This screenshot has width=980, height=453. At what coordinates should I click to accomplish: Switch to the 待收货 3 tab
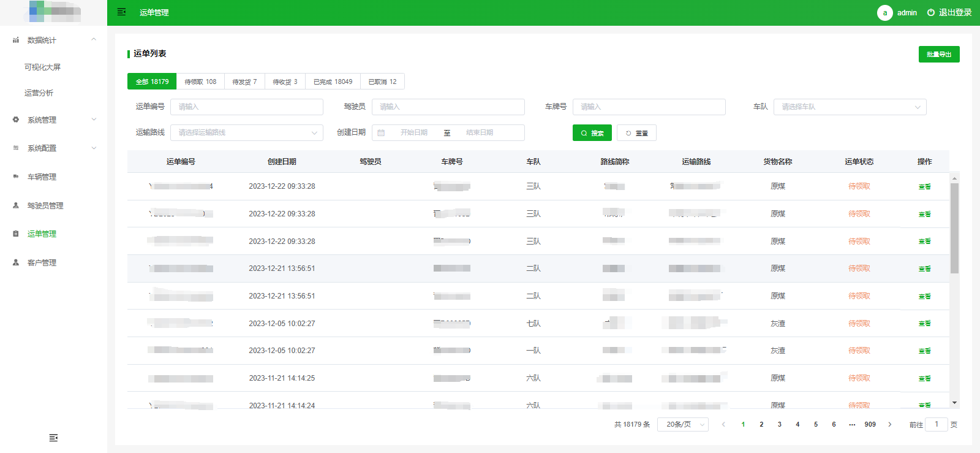pos(285,82)
